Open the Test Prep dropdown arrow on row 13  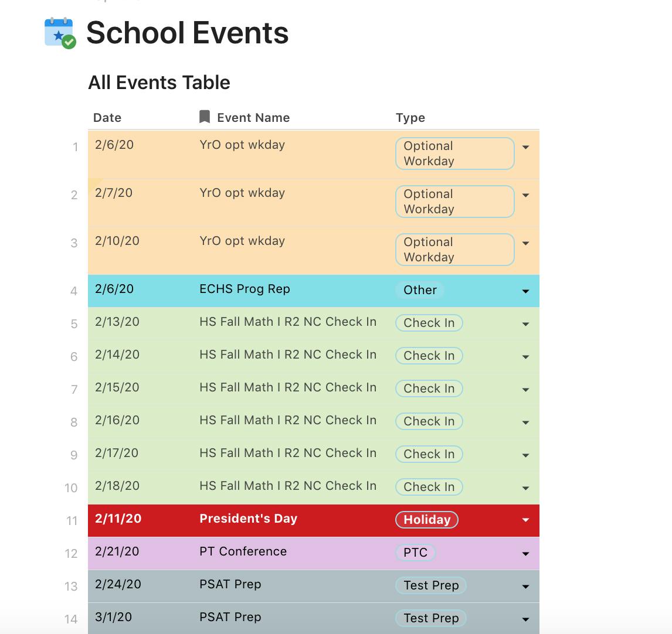click(525, 587)
